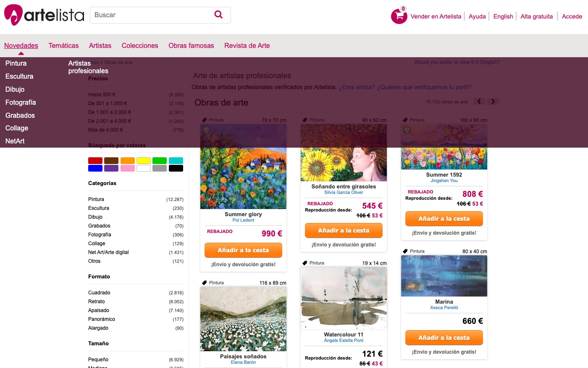Open Summer glory painting thumbnail

click(x=243, y=167)
